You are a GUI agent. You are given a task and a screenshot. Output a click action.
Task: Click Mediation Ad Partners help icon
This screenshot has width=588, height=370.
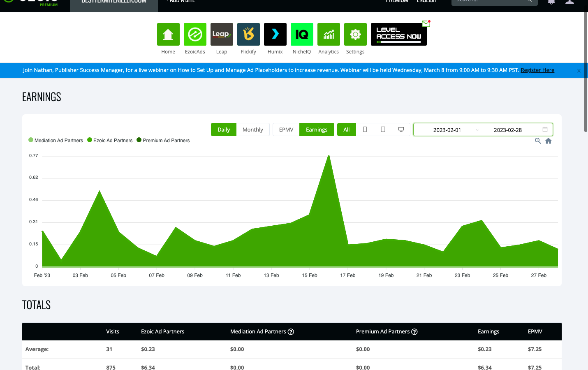coord(291,332)
